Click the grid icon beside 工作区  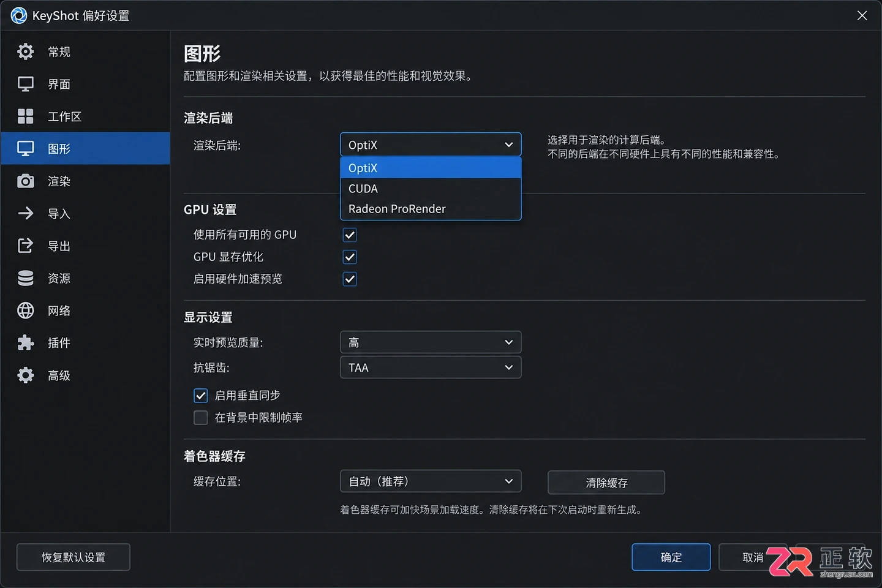click(x=26, y=116)
